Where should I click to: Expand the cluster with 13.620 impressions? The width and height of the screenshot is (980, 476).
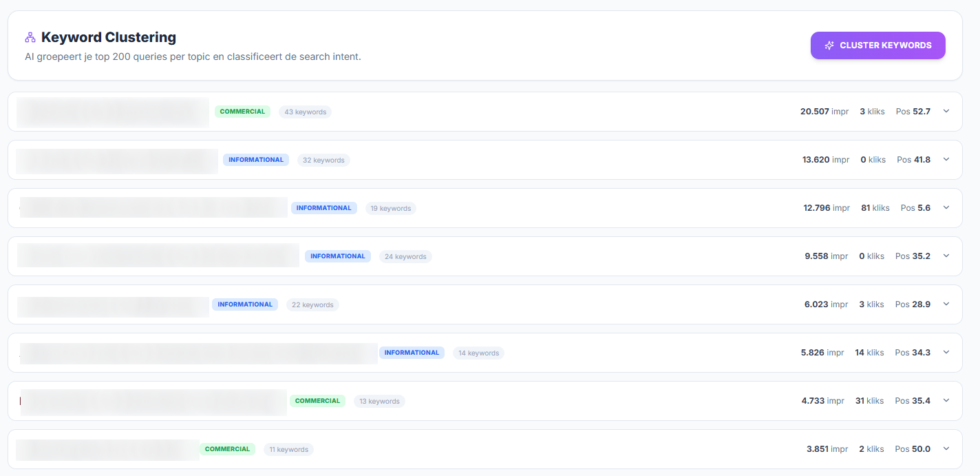946,159
